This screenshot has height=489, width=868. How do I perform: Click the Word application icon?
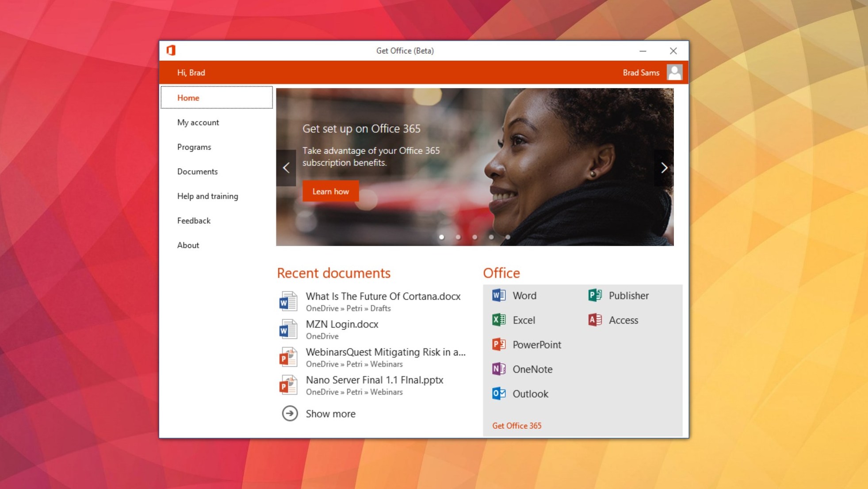[498, 295]
